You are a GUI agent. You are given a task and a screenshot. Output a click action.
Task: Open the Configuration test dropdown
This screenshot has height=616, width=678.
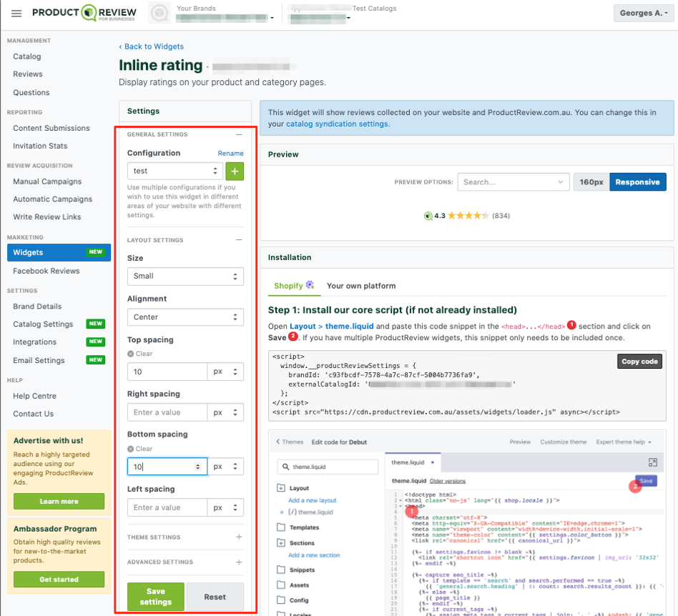tap(175, 171)
